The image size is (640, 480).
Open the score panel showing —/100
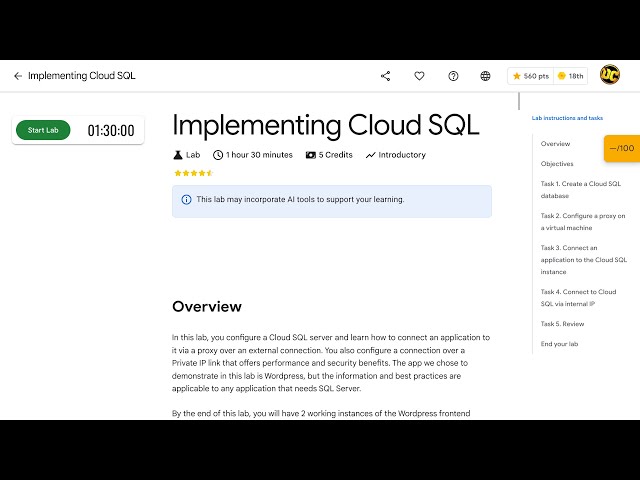(622, 148)
